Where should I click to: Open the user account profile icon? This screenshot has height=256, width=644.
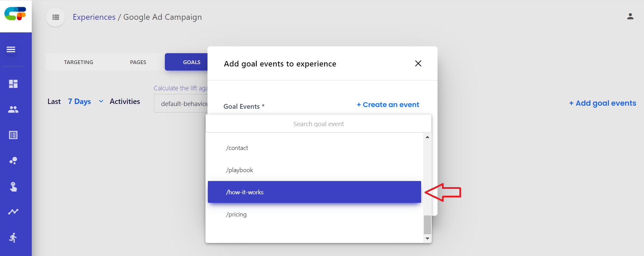630,16
